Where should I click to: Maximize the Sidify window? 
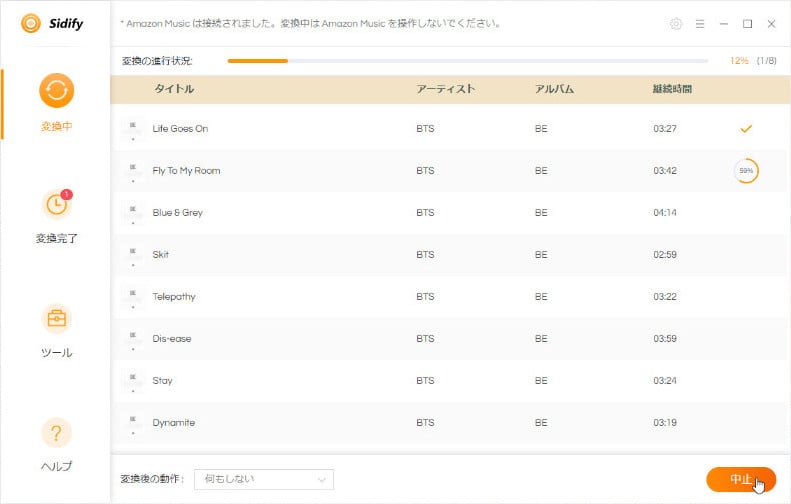748,24
